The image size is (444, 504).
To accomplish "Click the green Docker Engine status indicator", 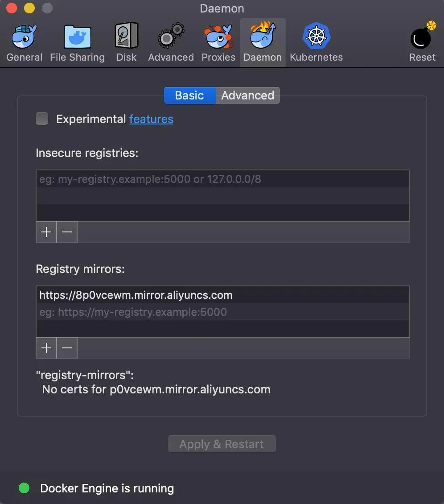I will pos(24,488).
